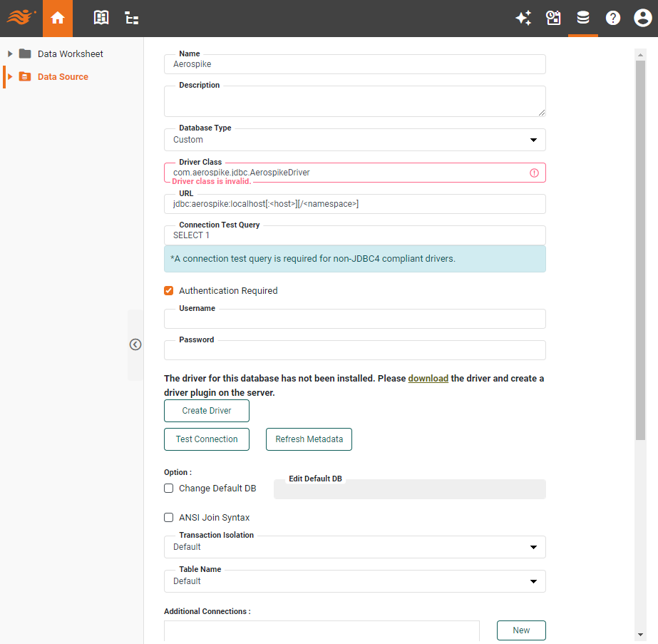658x644 pixels.
Task: Click the download driver link
Action: pyautogui.click(x=428, y=378)
